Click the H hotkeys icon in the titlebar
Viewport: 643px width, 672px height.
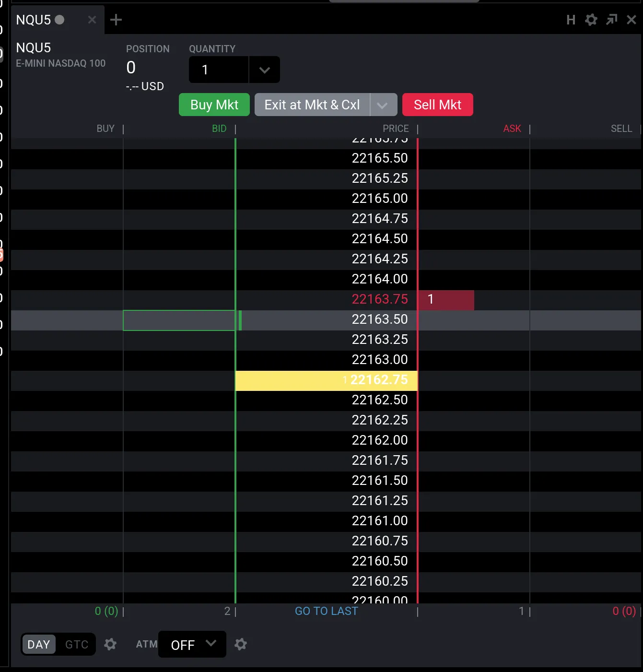[571, 20]
